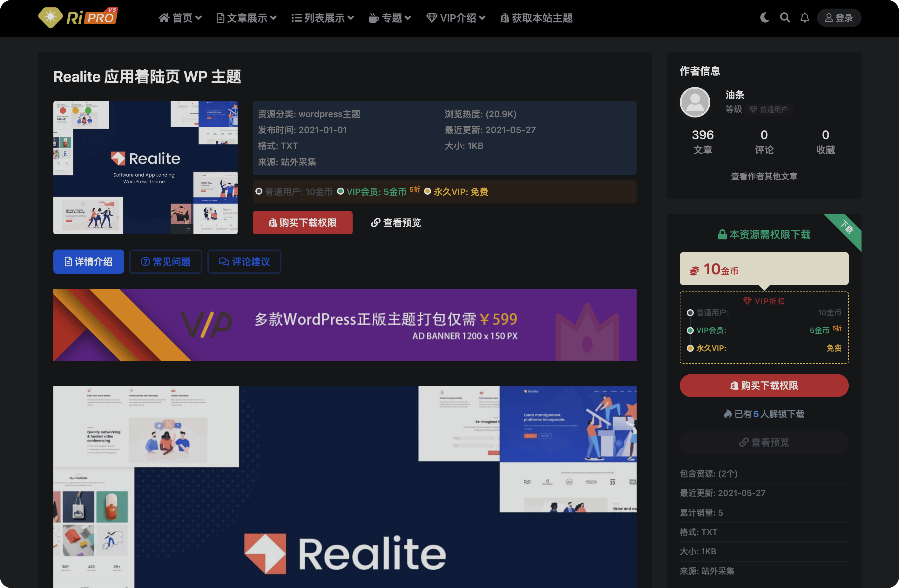The width and height of the screenshot is (899, 588).
Task: Click the large Realite preview image
Action: coord(345,487)
